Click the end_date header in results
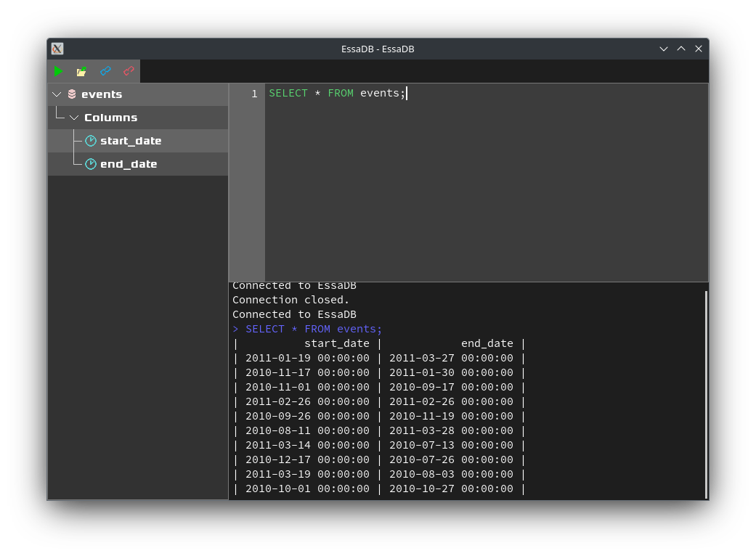Image resolution: width=756 pixels, height=556 pixels. click(x=487, y=343)
